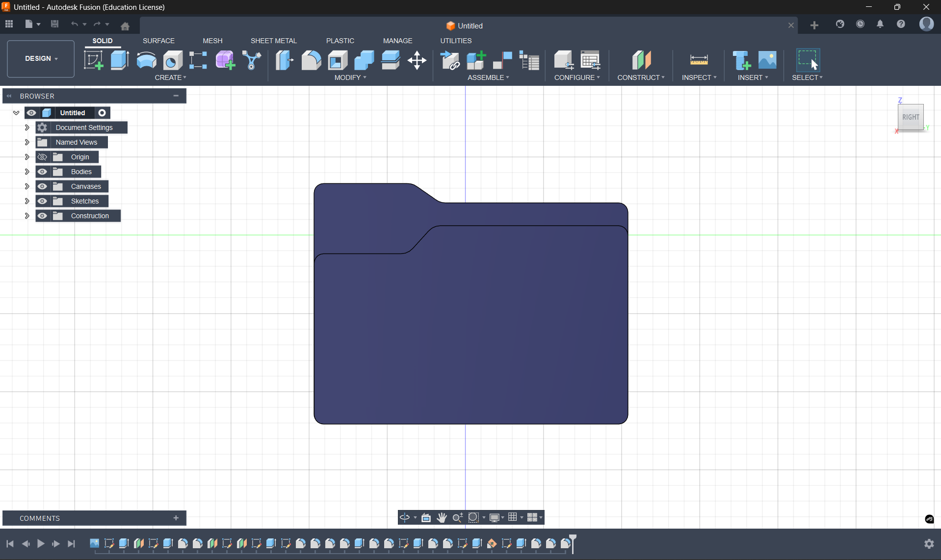Hide the Canvases folder
Screen dimensions: 941x560
pos(42,186)
